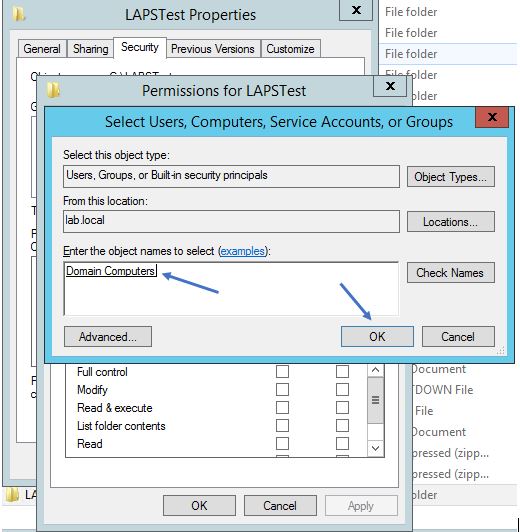Click Apply in Permissions for LAPSTest window
520x532 pixels.
(x=361, y=506)
